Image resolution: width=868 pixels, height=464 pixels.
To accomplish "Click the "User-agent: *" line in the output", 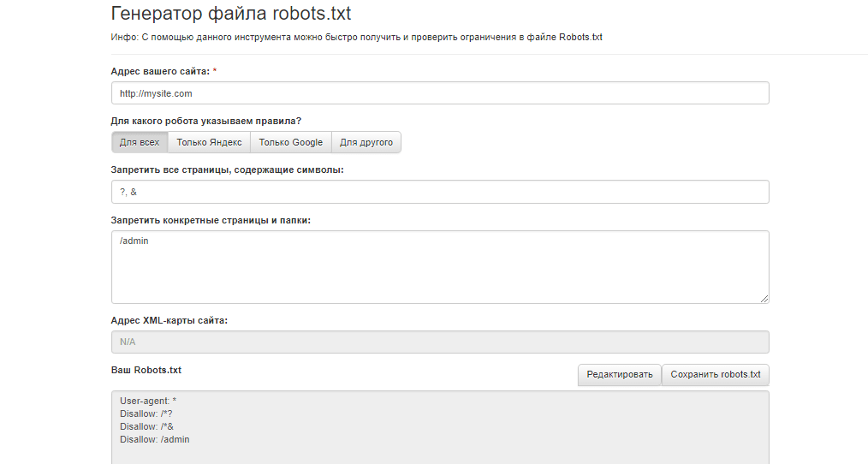I will coord(148,401).
